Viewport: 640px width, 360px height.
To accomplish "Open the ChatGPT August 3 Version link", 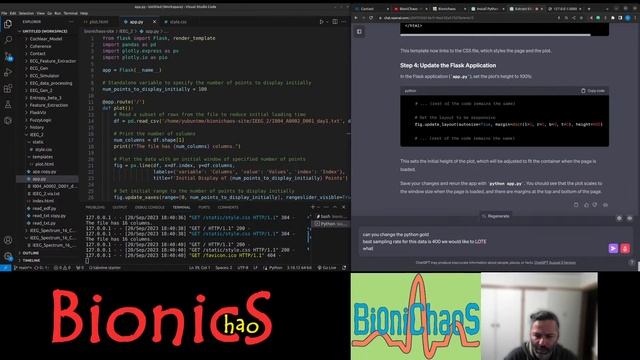I will [x=555, y=262].
